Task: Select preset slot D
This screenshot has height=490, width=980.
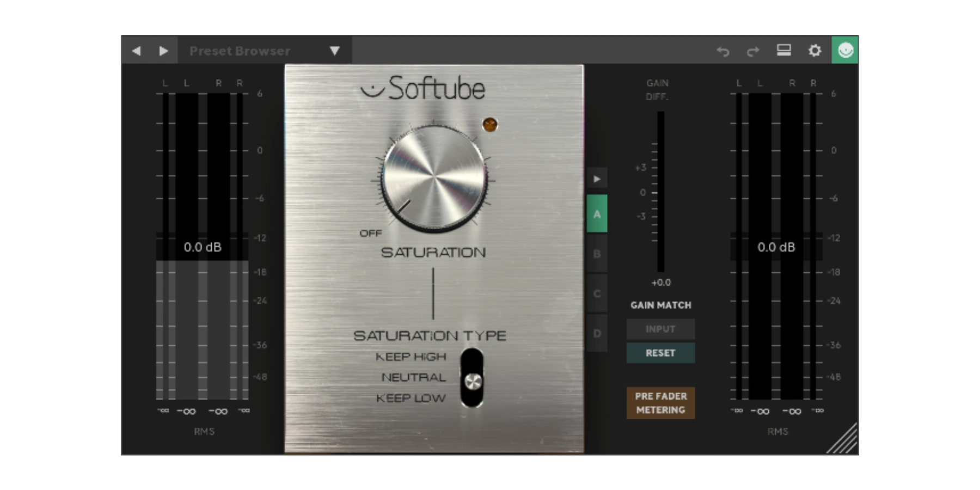Action: coord(597,333)
